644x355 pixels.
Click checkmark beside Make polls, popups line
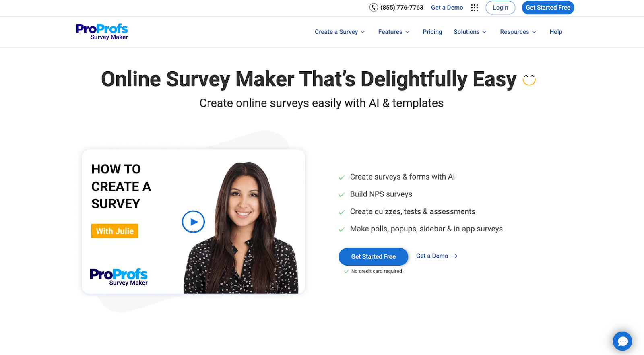(341, 229)
